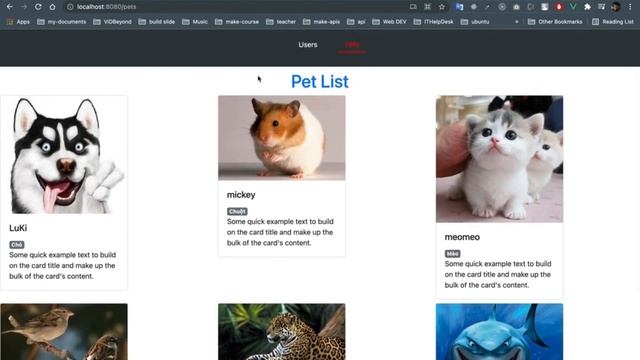Click the localhost:8080/pets address bar

point(237,7)
